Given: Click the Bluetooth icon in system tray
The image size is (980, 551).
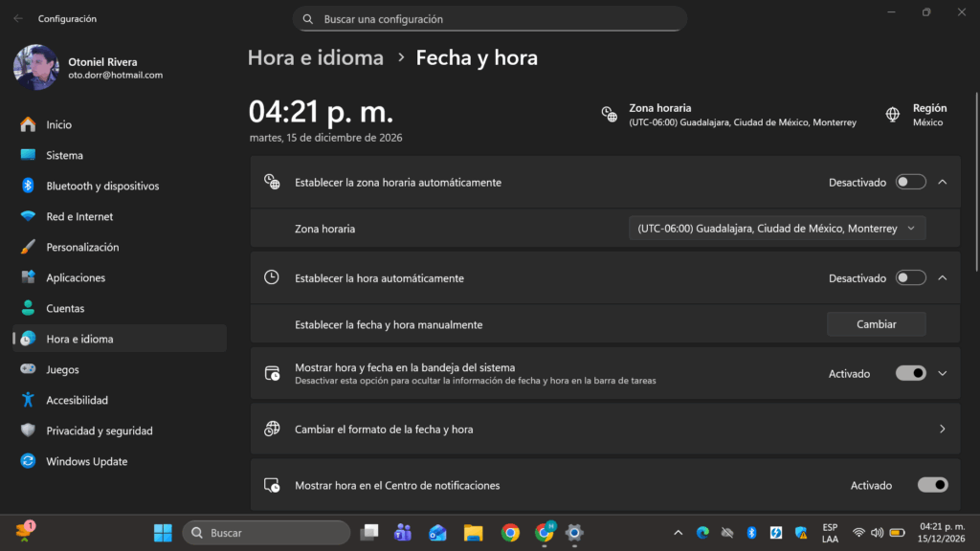Looking at the screenshot, I should (751, 532).
